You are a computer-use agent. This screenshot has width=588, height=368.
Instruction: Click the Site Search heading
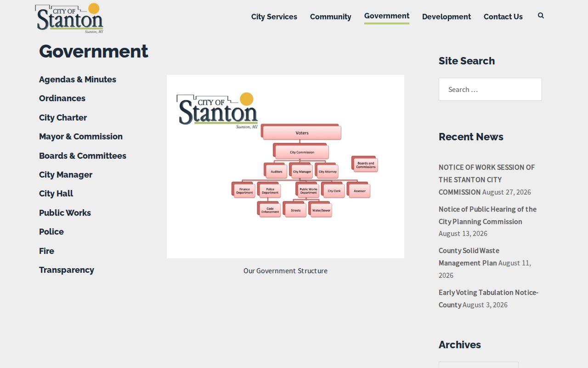[467, 61]
